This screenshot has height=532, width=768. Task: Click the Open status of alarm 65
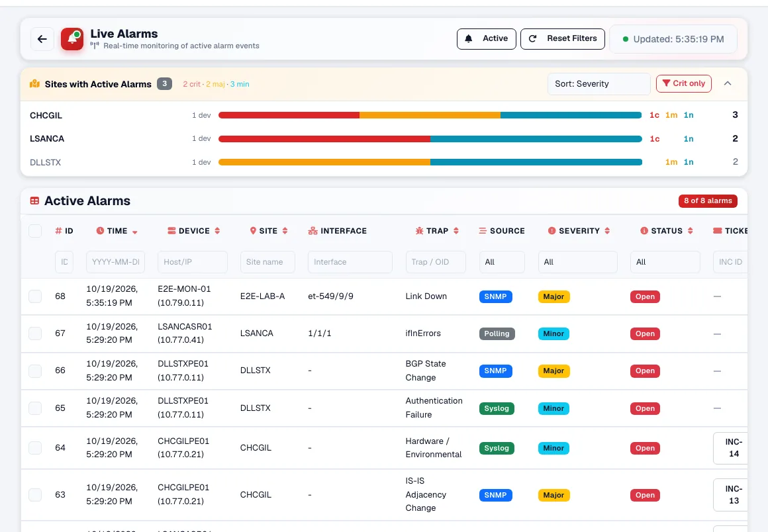pos(645,408)
